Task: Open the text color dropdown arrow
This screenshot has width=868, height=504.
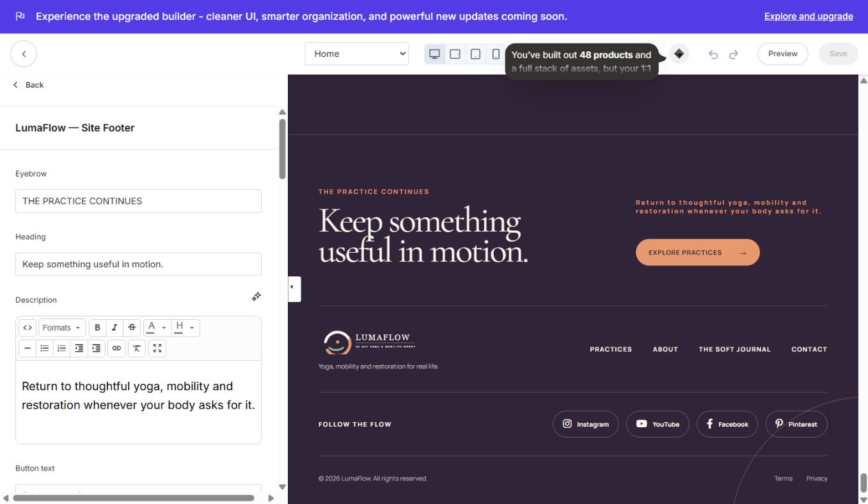Action: (164, 327)
